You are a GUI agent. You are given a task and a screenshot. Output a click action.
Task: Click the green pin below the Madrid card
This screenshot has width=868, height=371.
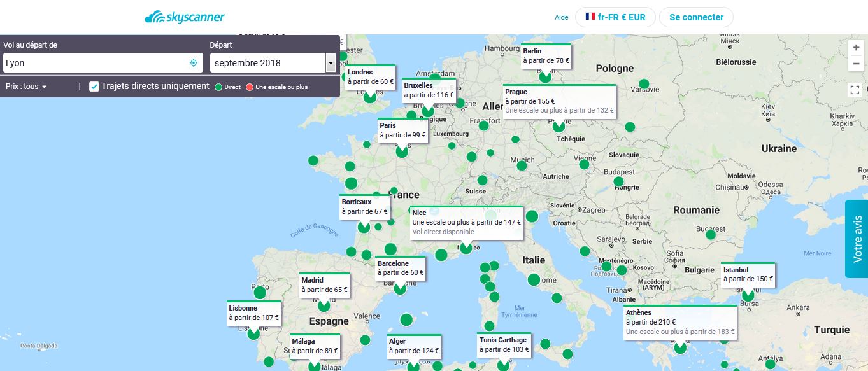[x=324, y=305]
